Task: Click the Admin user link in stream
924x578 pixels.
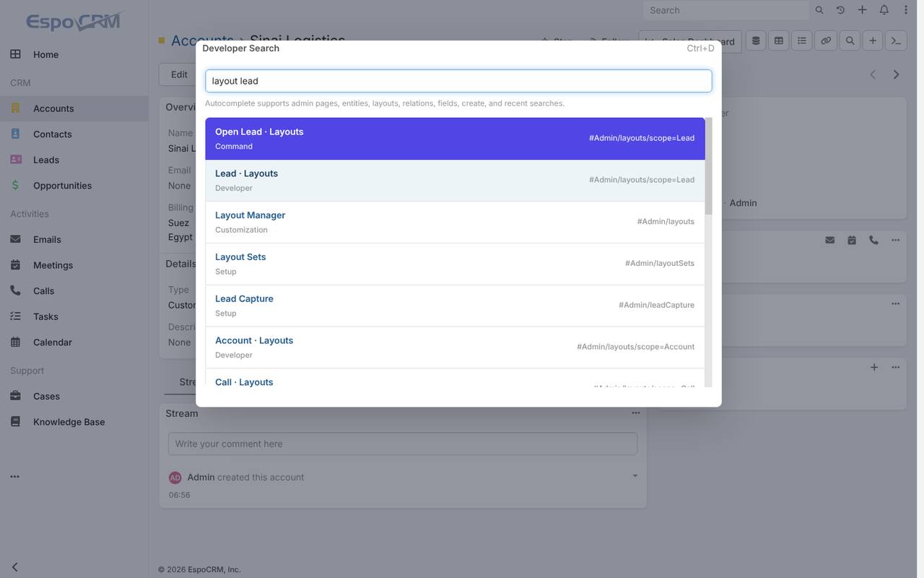Action: pos(201,477)
